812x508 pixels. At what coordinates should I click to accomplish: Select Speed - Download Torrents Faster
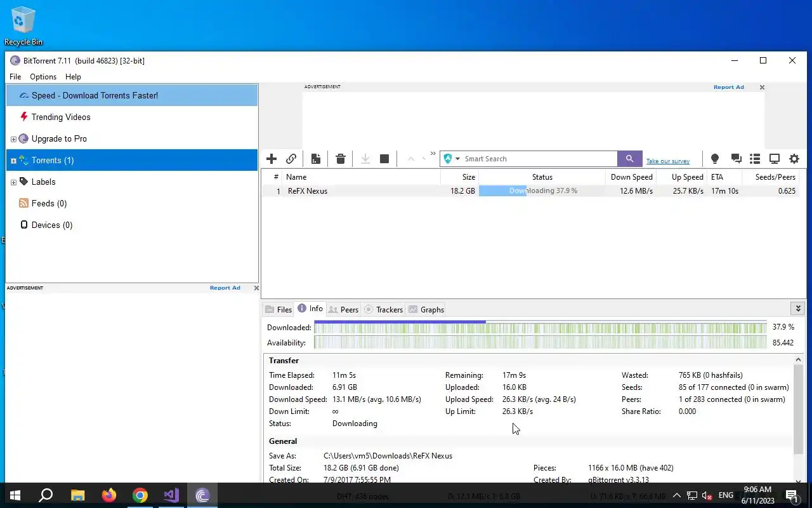coord(132,95)
